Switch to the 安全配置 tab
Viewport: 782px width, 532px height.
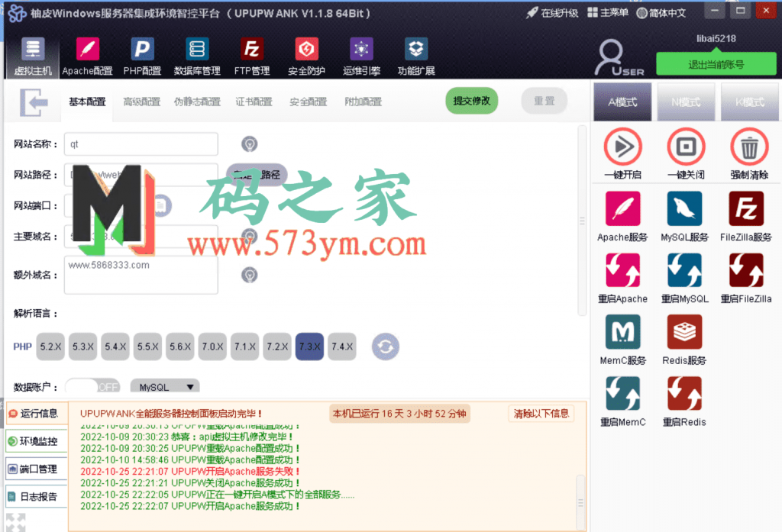point(309,102)
